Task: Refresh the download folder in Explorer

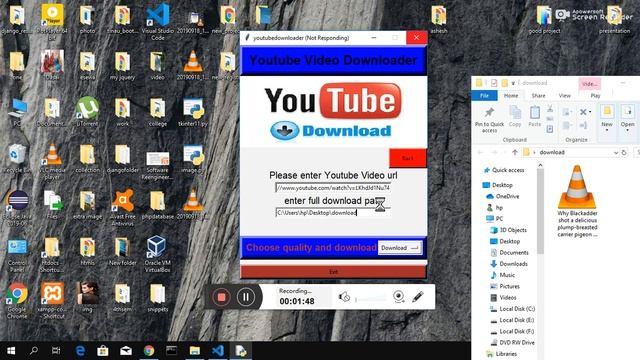Action: pyautogui.click(x=624, y=152)
